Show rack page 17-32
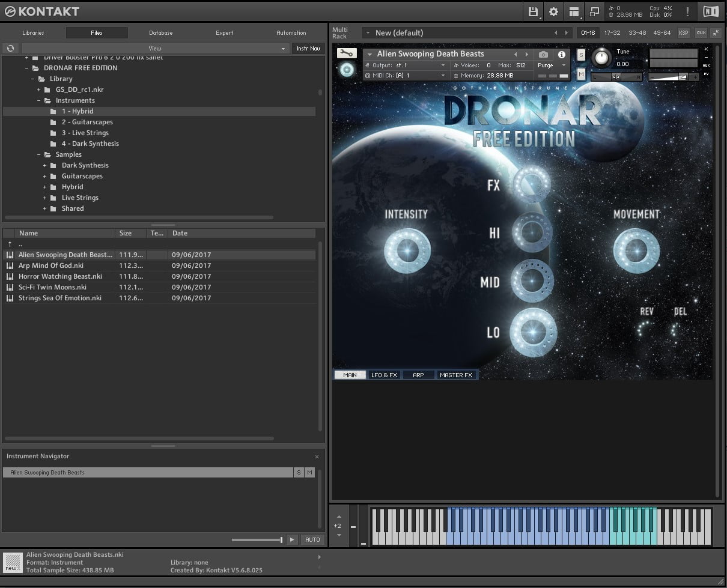Screen dimensions: 727x588 [x=613, y=33]
